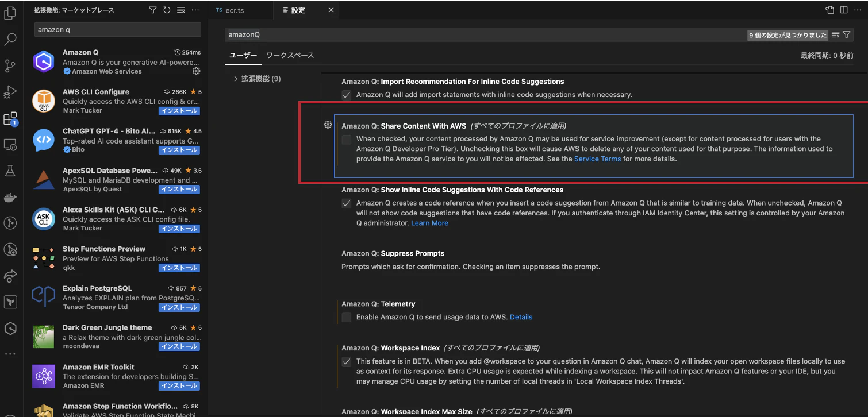Focus the extensions search box containing amazon q
Screen dimensions: 868x417
pos(118,29)
